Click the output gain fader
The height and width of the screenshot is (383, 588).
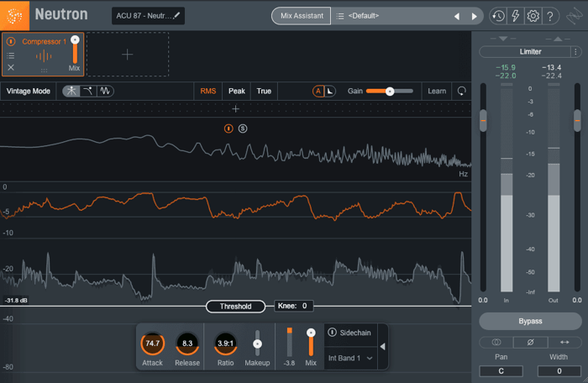tap(578, 120)
